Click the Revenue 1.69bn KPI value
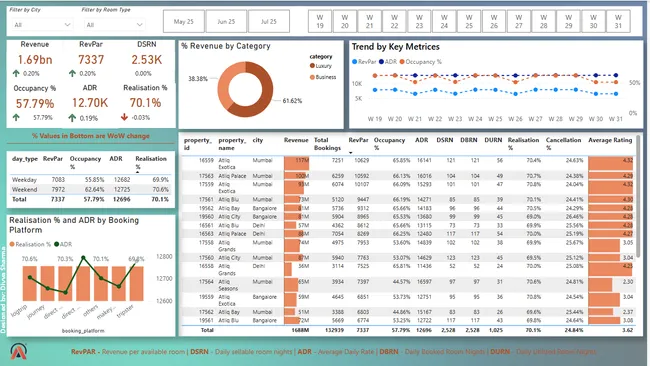 [35, 60]
